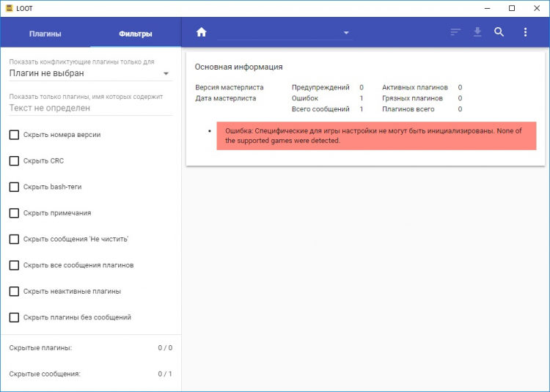Screen dimensions: 550x392
Task: Toggle 'Скрыть все сообщения плагинов' checkbox
Action: point(14,265)
